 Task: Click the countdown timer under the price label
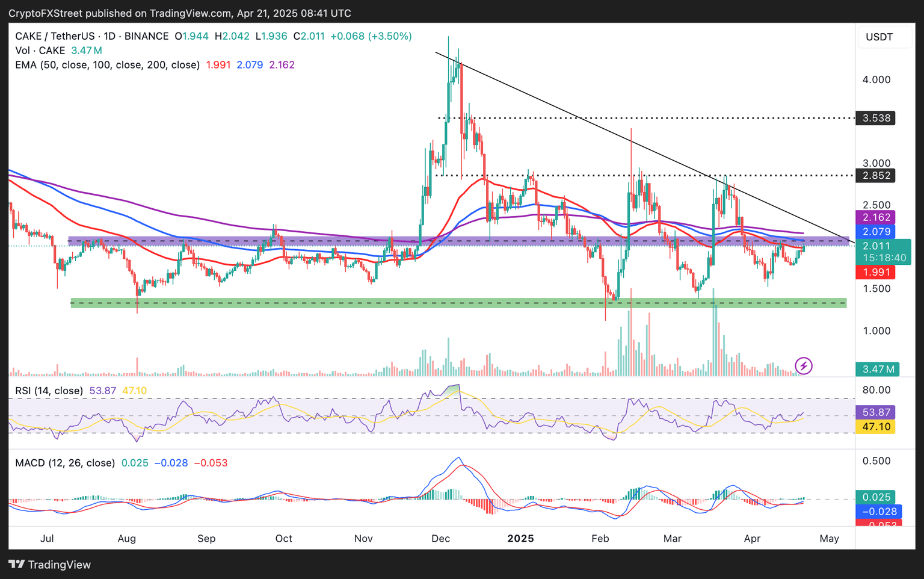[884, 258]
